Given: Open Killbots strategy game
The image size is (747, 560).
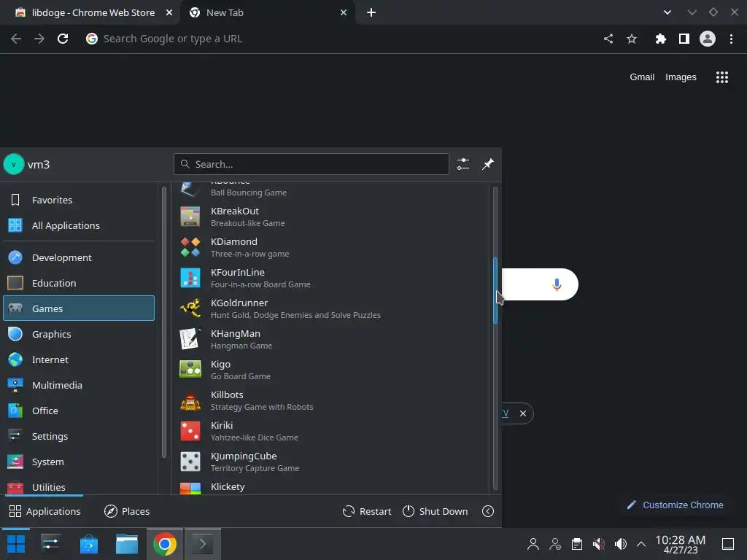Looking at the screenshot, I should (x=330, y=400).
